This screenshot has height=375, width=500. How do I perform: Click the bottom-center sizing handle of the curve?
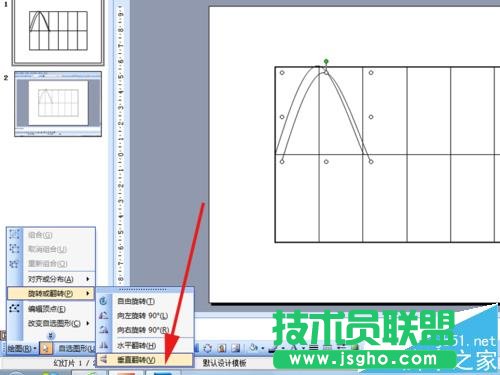pos(326,162)
